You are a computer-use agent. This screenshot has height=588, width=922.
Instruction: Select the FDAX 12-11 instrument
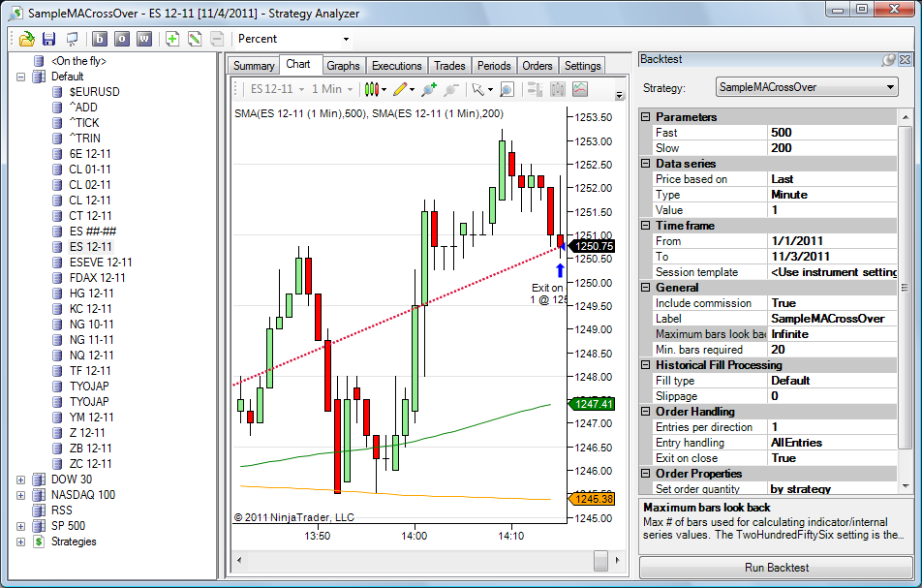pyautogui.click(x=97, y=278)
